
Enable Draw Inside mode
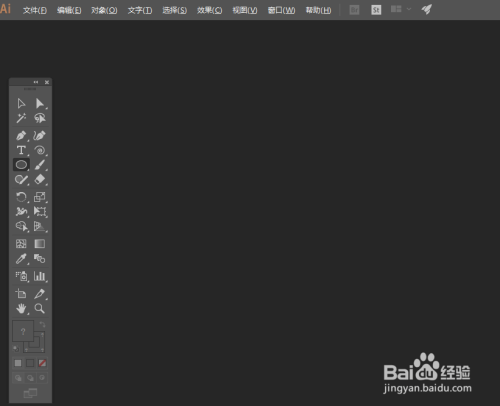pyautogui.click(x=42, y=378)
